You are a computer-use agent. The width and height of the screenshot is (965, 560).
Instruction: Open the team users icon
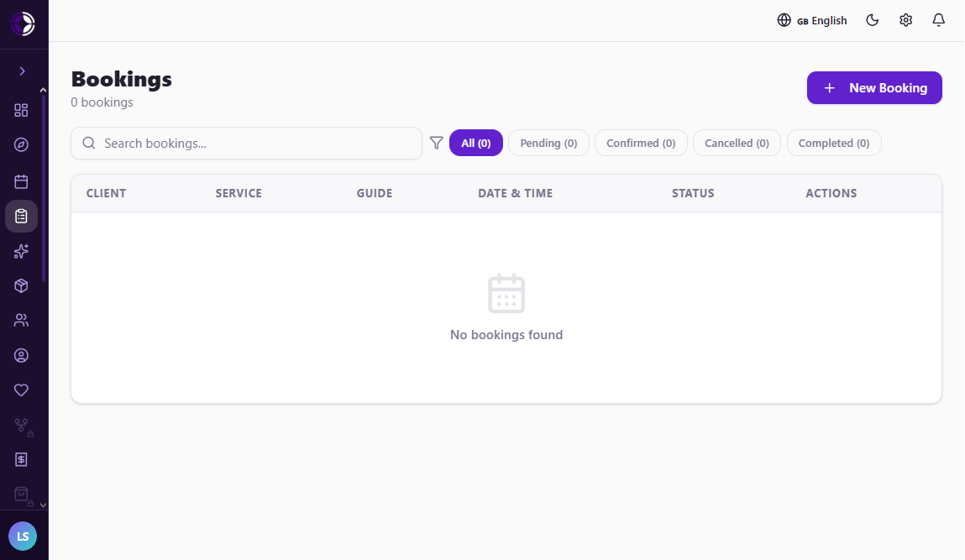pyautogui.click(x=21, y=320)
